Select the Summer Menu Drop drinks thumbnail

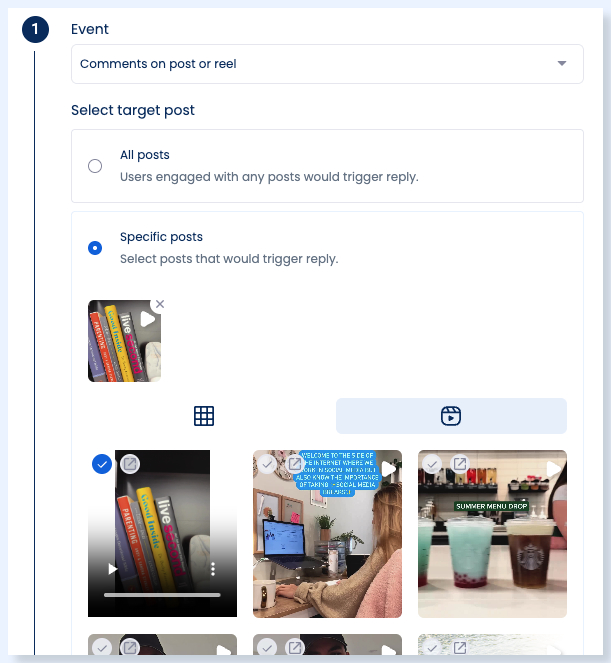click(492, 534)
